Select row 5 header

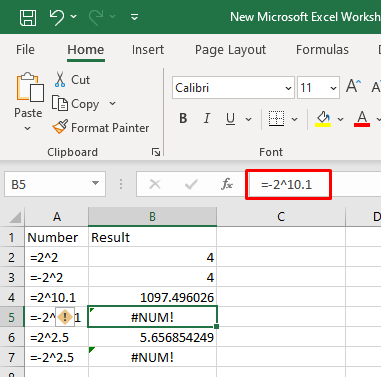click(x=12, y=317)
